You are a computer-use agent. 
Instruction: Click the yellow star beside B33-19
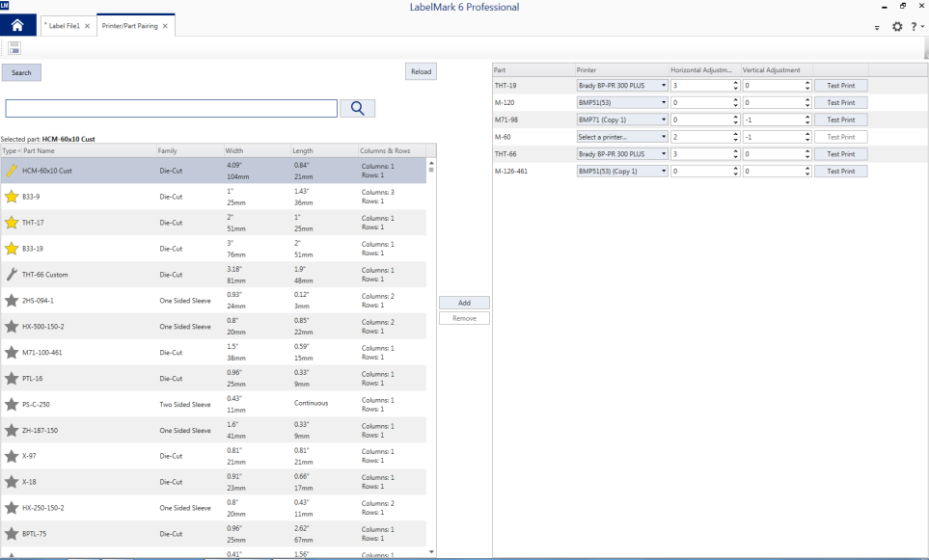click(12, 249)
